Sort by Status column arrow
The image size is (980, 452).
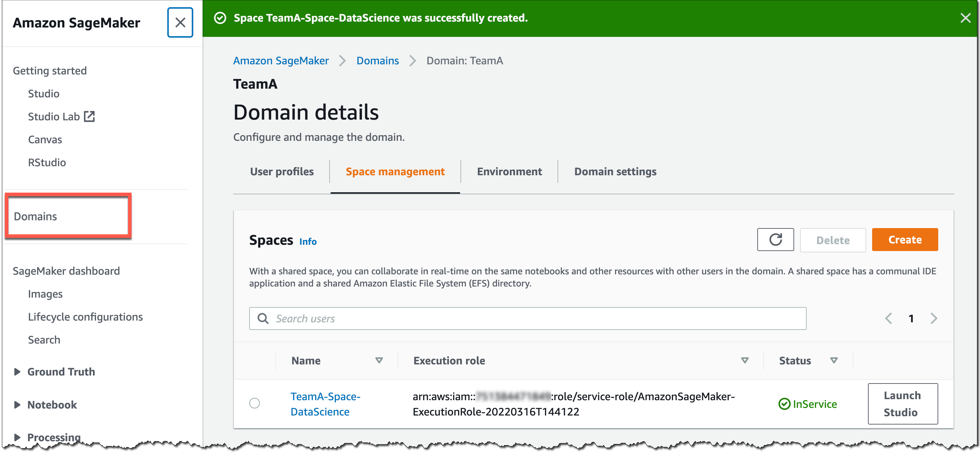(x=833, y=361)
